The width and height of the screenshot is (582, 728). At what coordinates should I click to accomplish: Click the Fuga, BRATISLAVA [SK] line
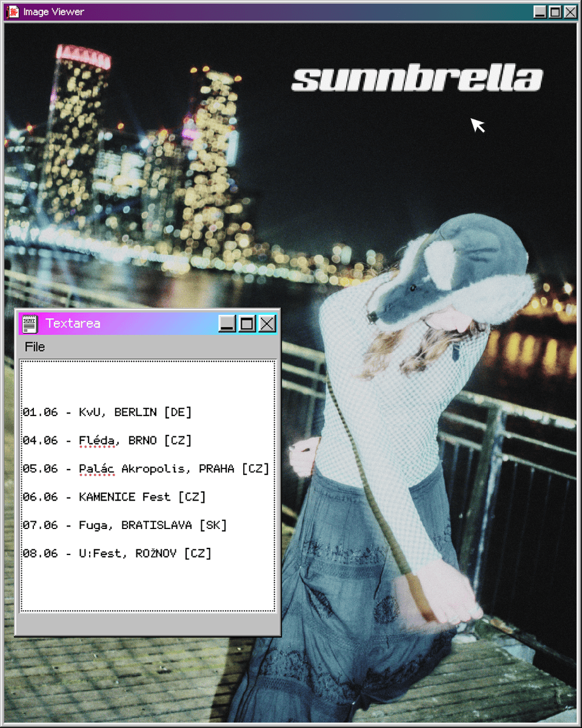[x=124, y=525]
